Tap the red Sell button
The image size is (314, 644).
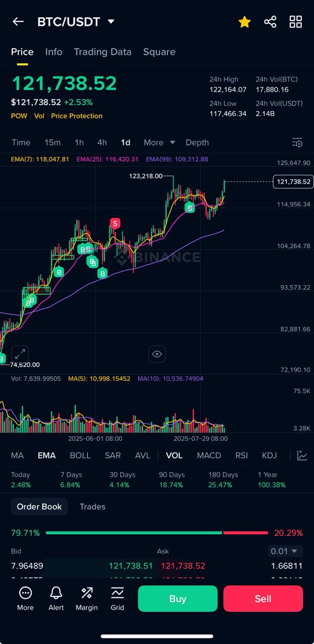coord(263,598)
